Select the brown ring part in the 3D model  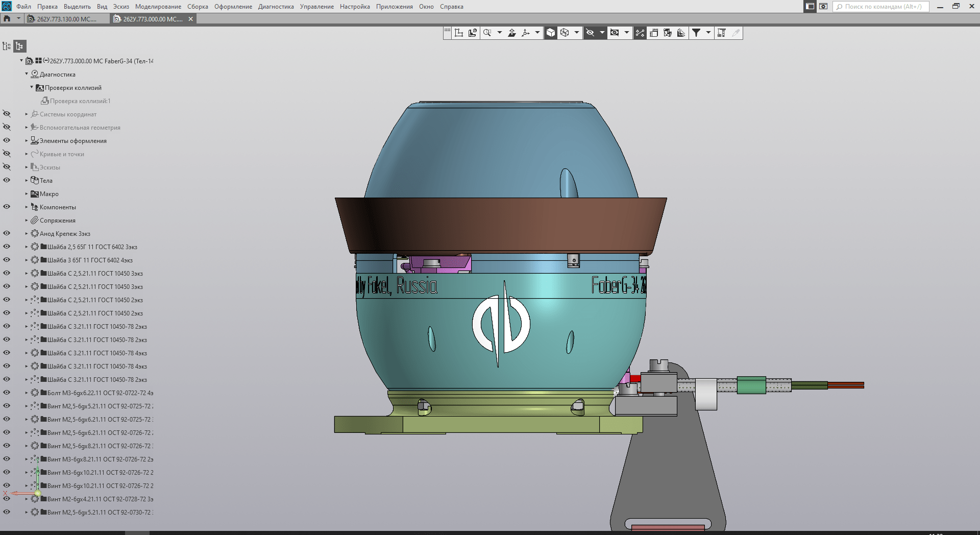[500, 225]
